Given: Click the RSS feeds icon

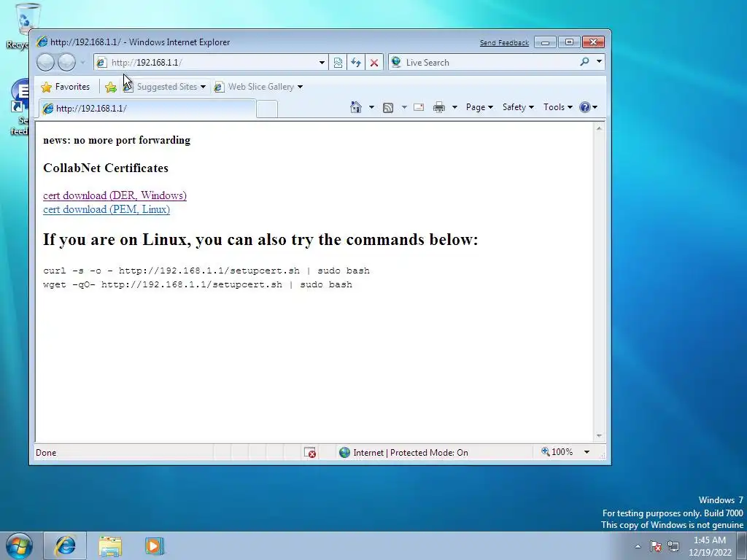Looking at the screenshot, I should pyautogui.click(x=388, y=108).
